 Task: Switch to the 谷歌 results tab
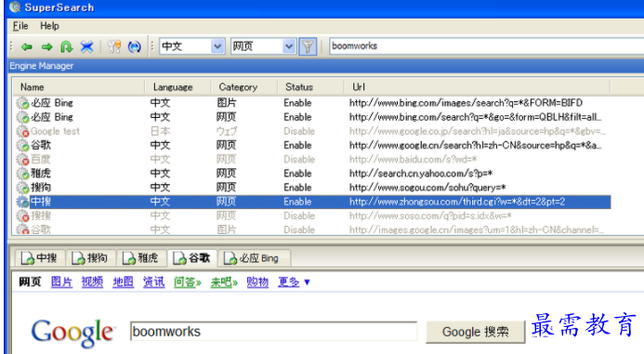(192, 258)
